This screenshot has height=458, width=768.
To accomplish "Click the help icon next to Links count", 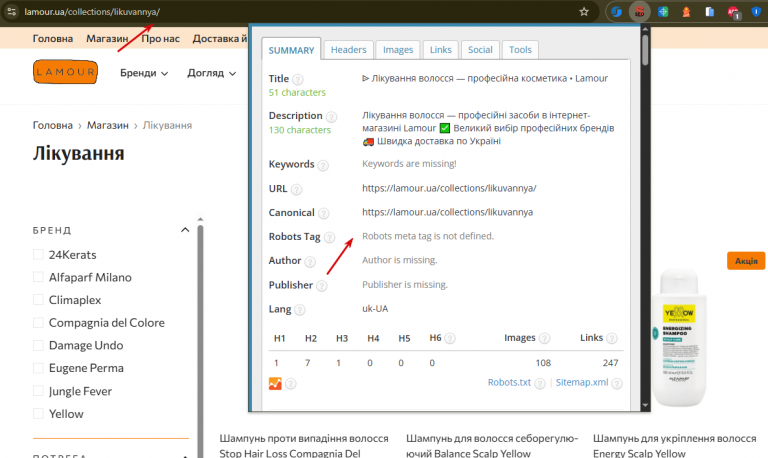I will tap(611, 338).
